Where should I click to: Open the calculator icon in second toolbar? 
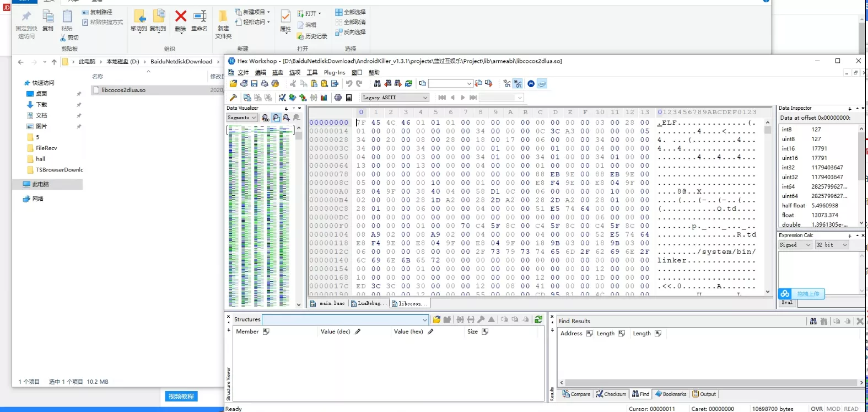[x=349, y=98]
